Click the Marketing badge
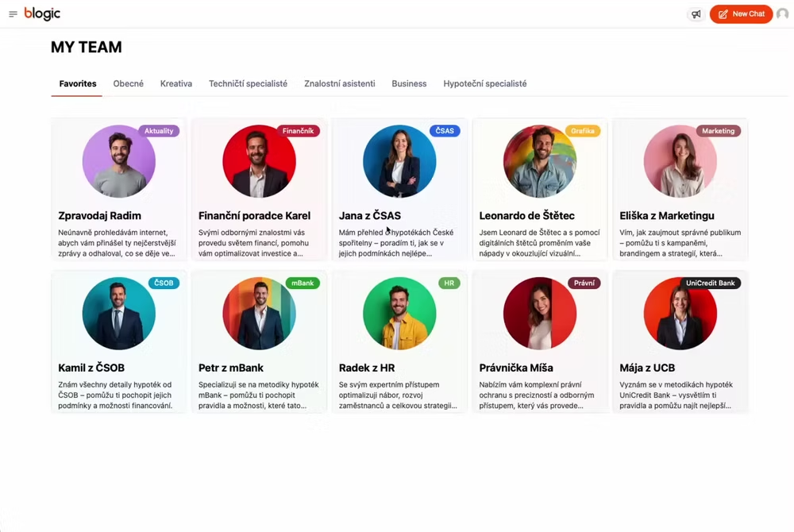The width and height of the screenshot is (794, 532). [719, 131]
